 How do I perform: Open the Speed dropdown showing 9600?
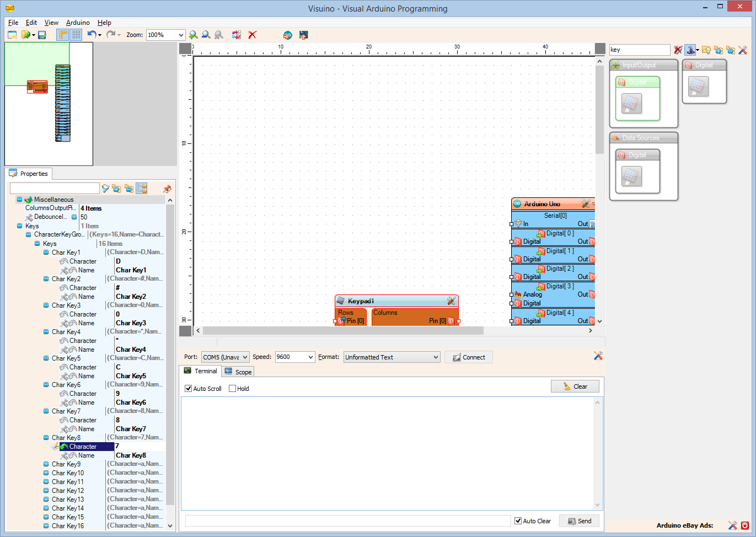[310, 357]
